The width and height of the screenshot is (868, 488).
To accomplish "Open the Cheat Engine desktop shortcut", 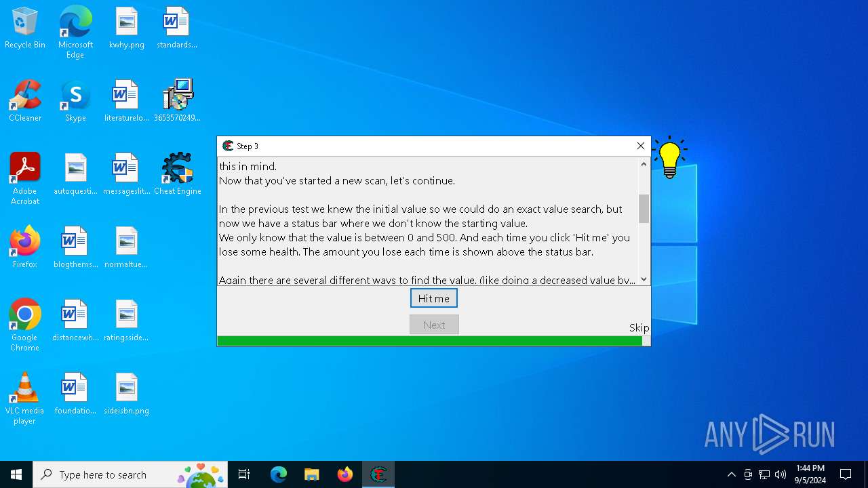I will click(x=177, y=174).
